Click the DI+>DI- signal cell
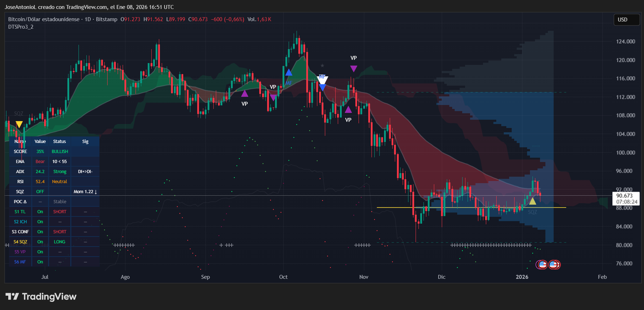 point(85,172)
